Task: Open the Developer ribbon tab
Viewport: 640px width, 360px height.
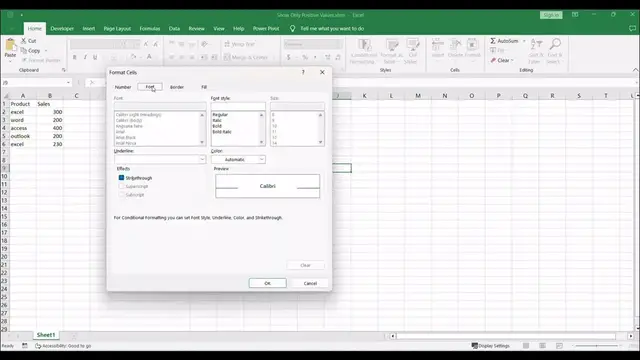Action: 62,29
